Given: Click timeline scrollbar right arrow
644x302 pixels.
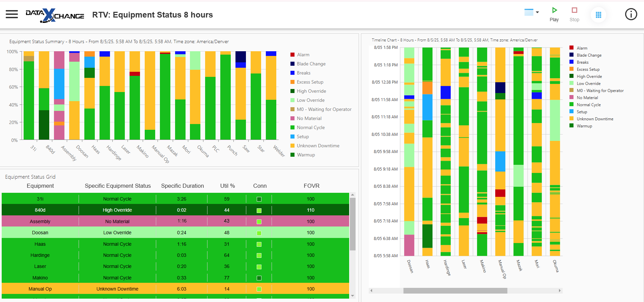Looking at the screenshot, I should click(x=560, y=291).
